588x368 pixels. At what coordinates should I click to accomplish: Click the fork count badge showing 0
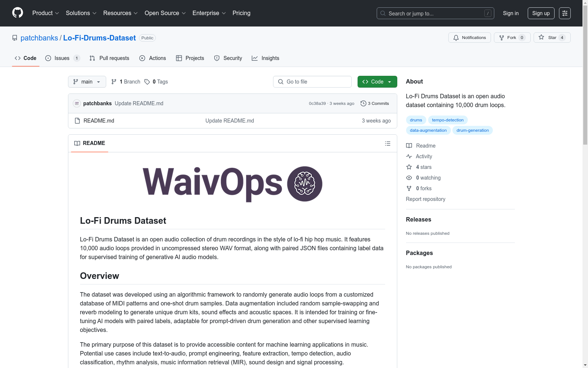pyautogui.click(x=522, y=38)
